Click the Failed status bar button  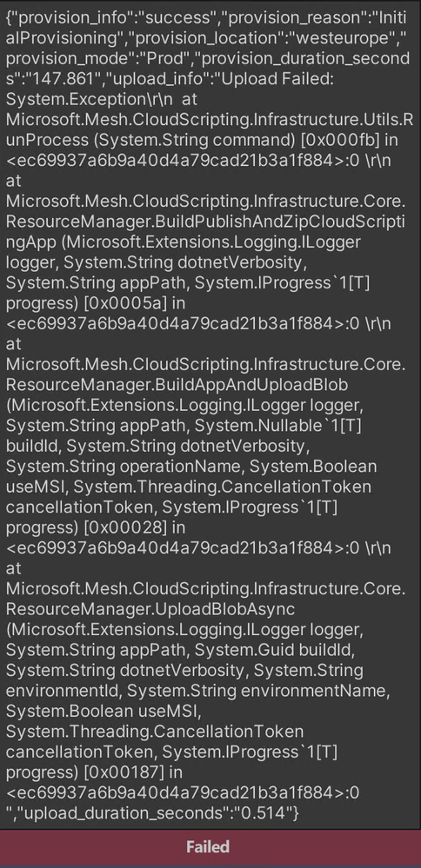[x=210, y=847]
